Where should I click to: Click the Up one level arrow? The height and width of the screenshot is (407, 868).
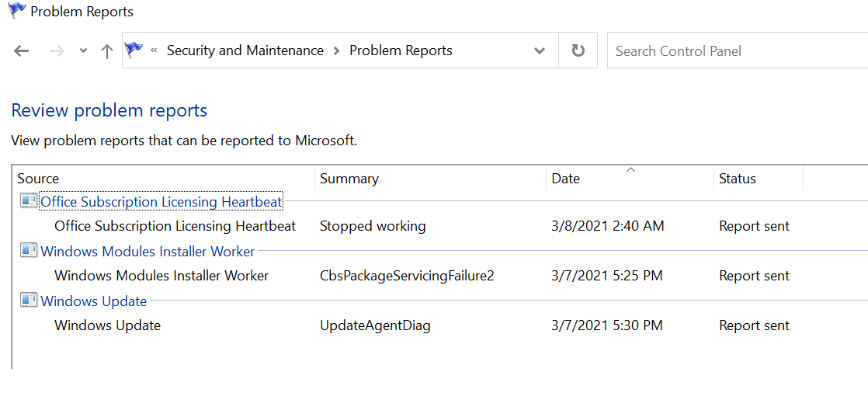(x=107, y=51)
